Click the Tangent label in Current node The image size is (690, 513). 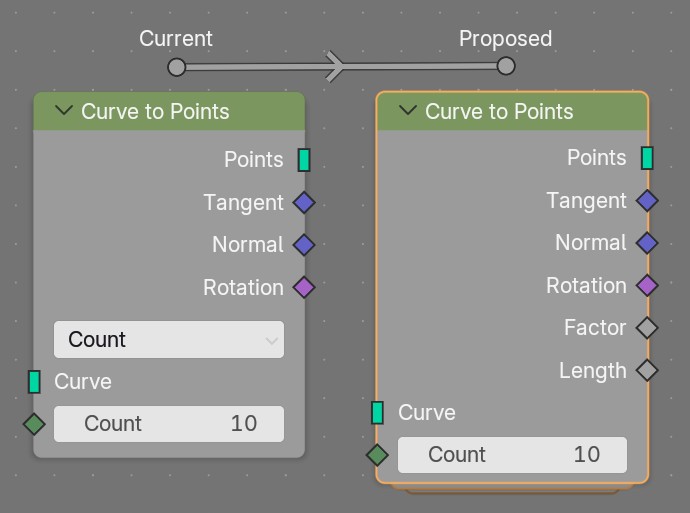(243, 203)
